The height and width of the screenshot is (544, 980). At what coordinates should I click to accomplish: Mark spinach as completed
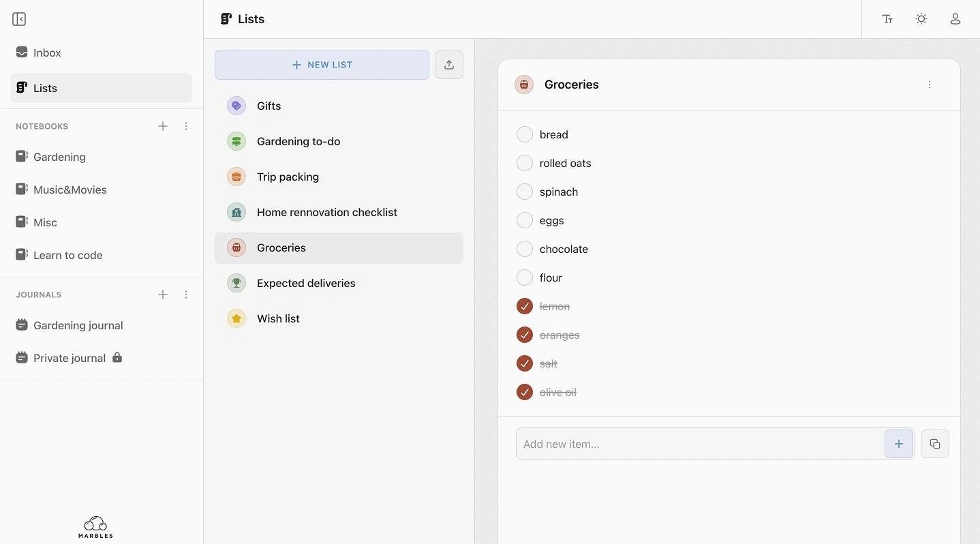pos(524,192)
